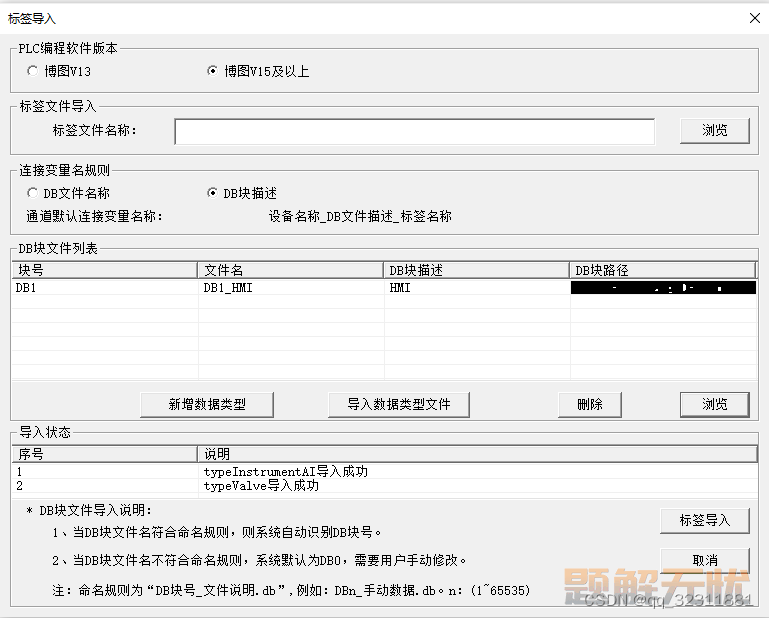Click the 浏览 button under the DB block list
This screenshot has height=618, width=769.
(x=715, y=405)
